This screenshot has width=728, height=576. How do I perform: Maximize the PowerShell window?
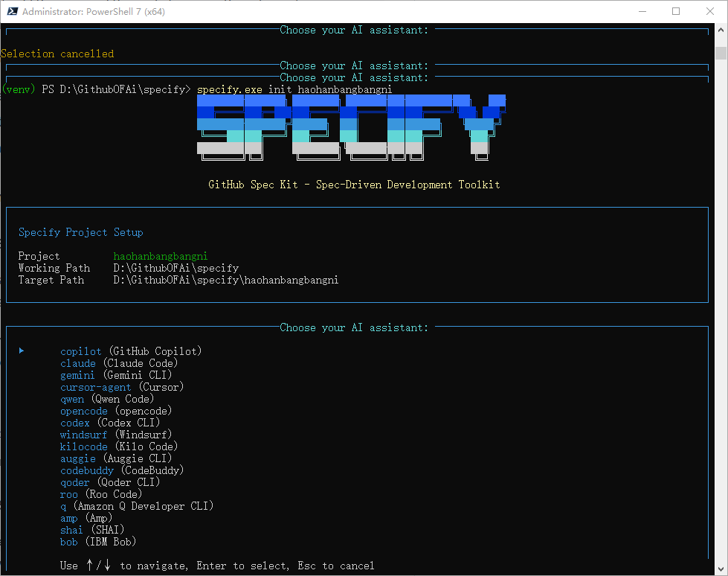tap(676, 12)
